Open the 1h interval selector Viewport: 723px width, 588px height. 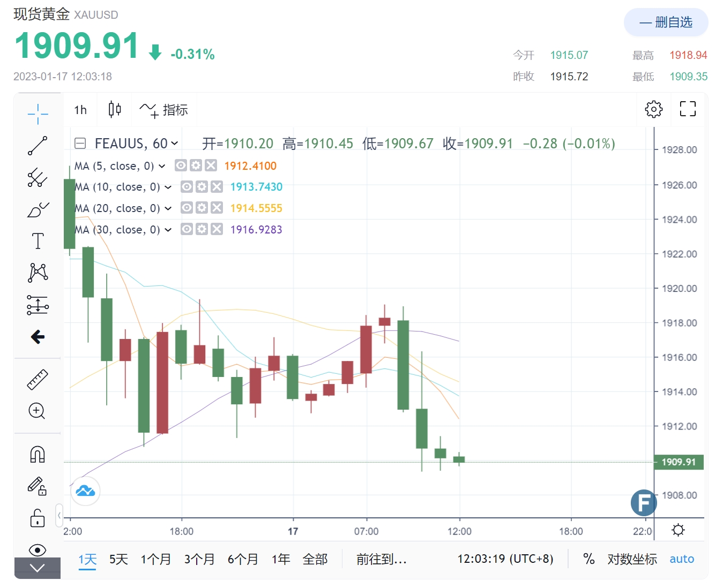pos(80,110)
